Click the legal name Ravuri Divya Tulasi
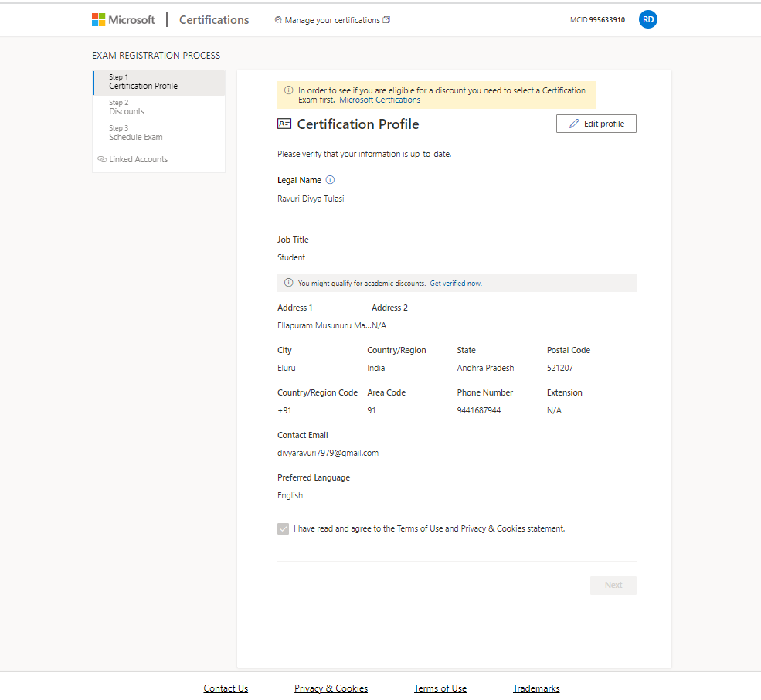Viewport: 761px width, 700px height. (311, 199)
